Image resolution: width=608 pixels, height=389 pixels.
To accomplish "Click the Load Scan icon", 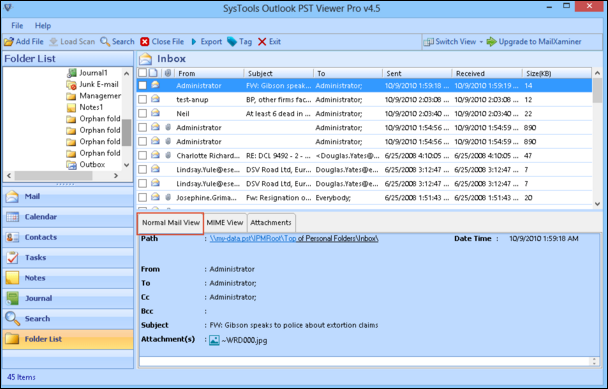I will [54, 41].
